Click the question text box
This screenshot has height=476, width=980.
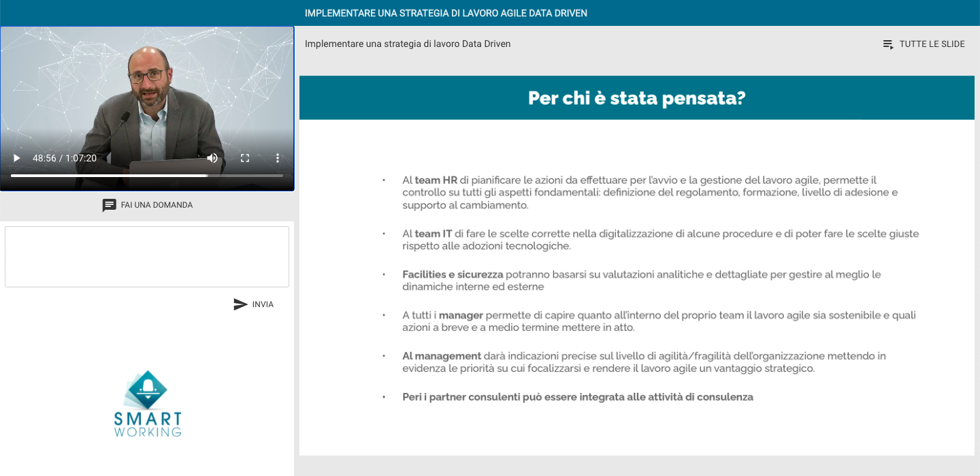(x=147, y=257)
